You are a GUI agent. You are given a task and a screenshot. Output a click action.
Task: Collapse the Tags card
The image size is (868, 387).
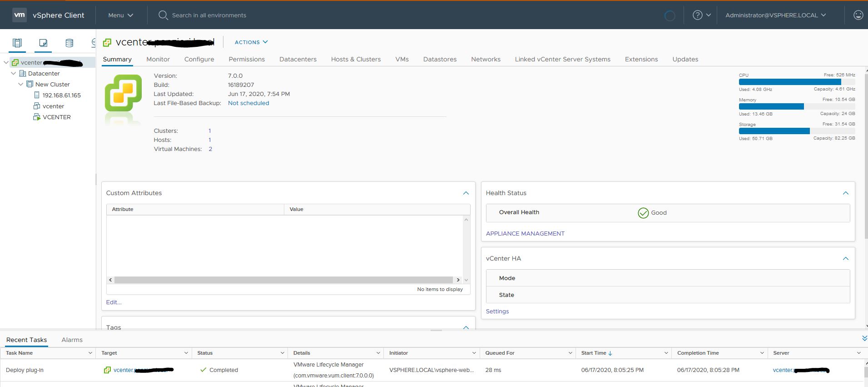[x=466, y=327]
